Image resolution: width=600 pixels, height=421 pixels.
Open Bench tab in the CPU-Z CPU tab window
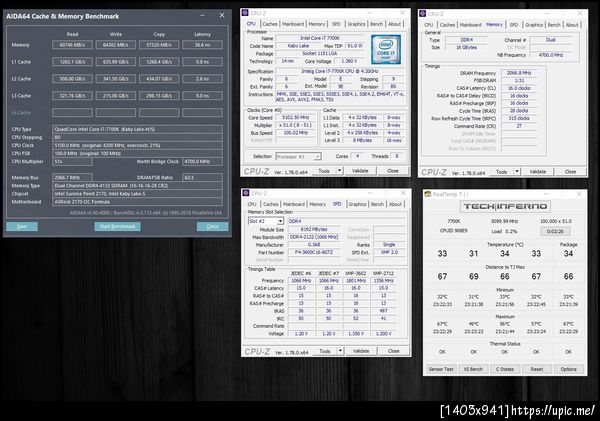pyautogui.click(x=376, y=24)
